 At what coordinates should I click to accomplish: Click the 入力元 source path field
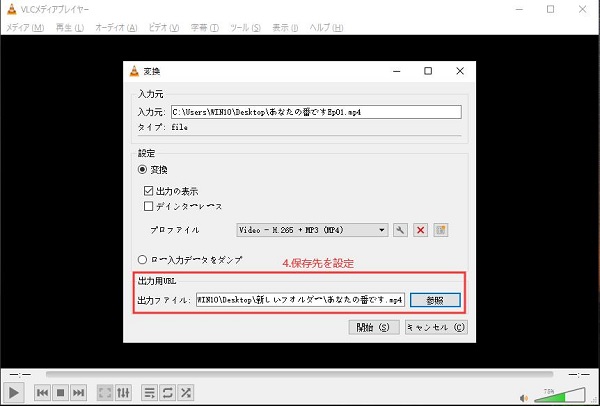[x=316, y=112]
